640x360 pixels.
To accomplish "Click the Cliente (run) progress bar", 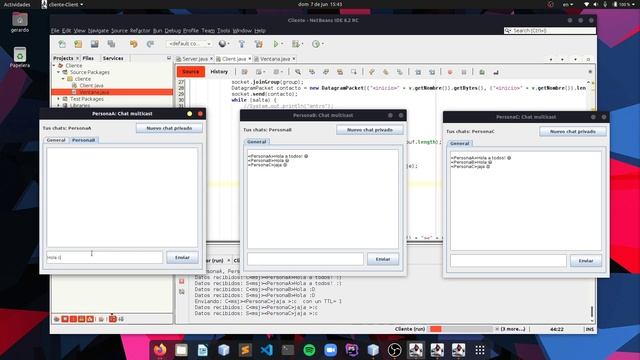I will click(461, 329).
